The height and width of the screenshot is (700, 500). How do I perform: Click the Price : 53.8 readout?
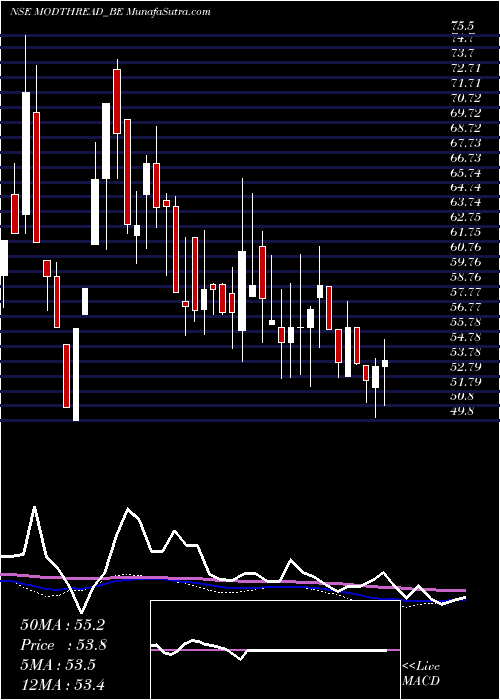coord(63,645)
